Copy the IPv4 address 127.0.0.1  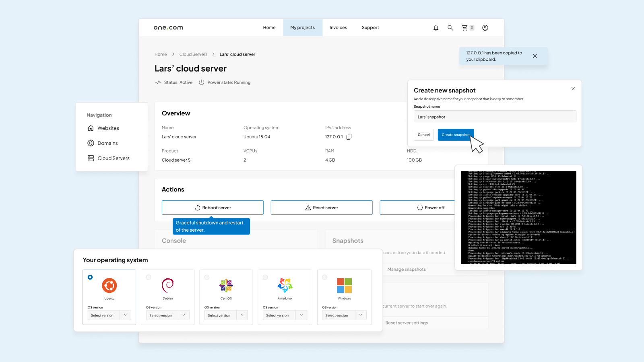[349, 137]
